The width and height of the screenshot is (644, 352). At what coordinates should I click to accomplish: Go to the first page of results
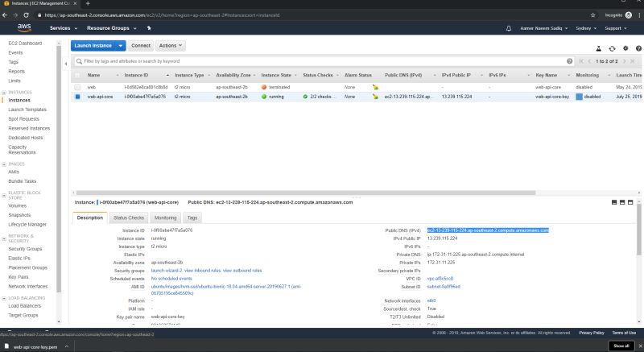tap(581, 61)
